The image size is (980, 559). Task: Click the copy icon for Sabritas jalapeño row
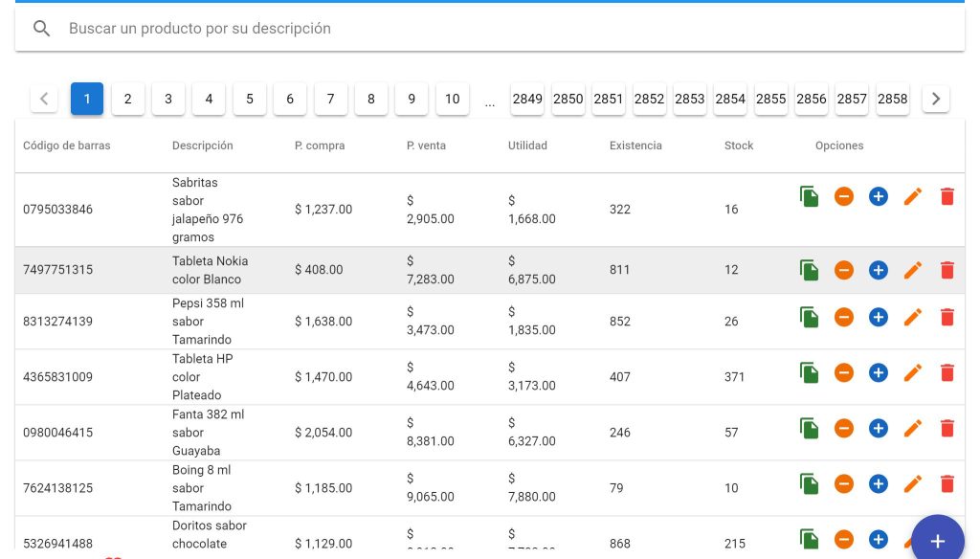pyautogui.click(x=809, y=197)
